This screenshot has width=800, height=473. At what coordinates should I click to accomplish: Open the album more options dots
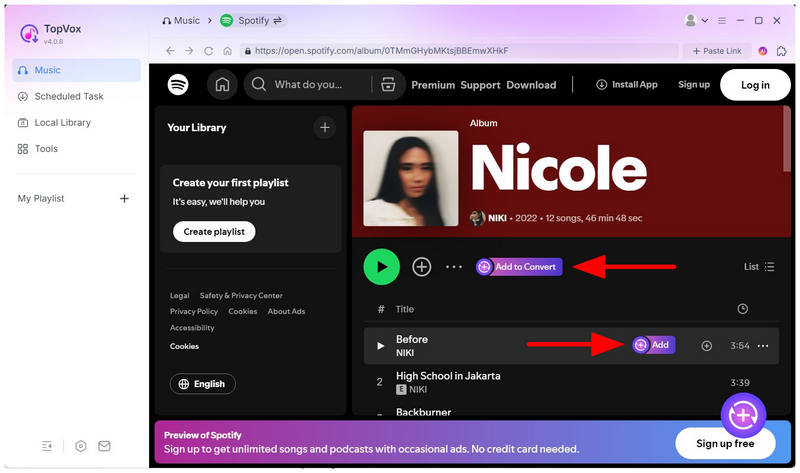click(x=454, y=266)
